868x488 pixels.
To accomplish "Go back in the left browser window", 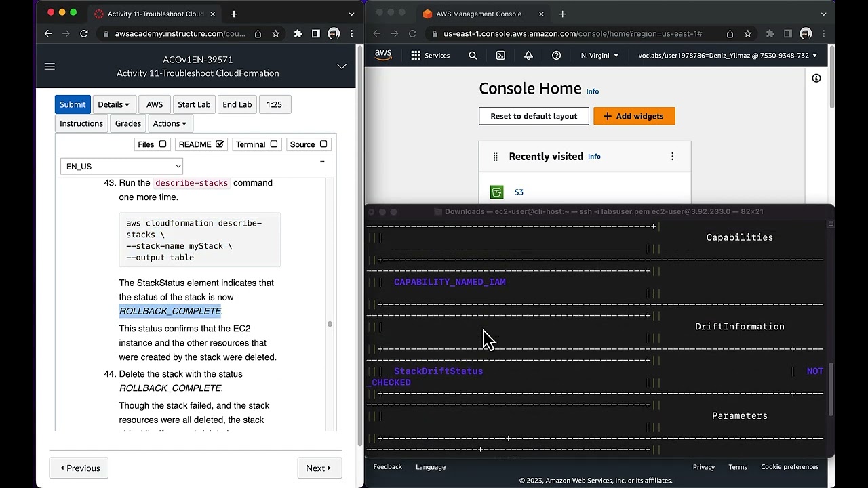I will coord(48,33).
